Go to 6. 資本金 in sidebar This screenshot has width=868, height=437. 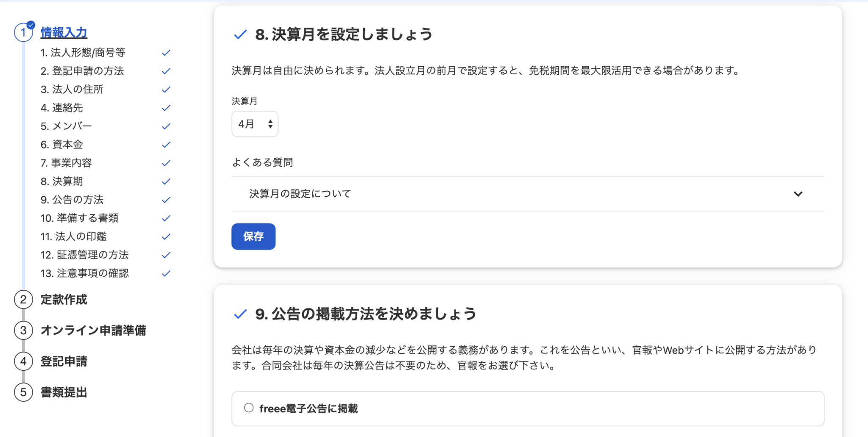tap(62, 144)
